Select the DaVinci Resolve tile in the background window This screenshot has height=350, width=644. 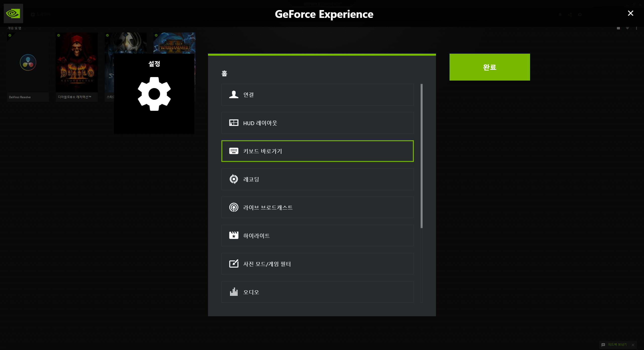click(28, 67)
